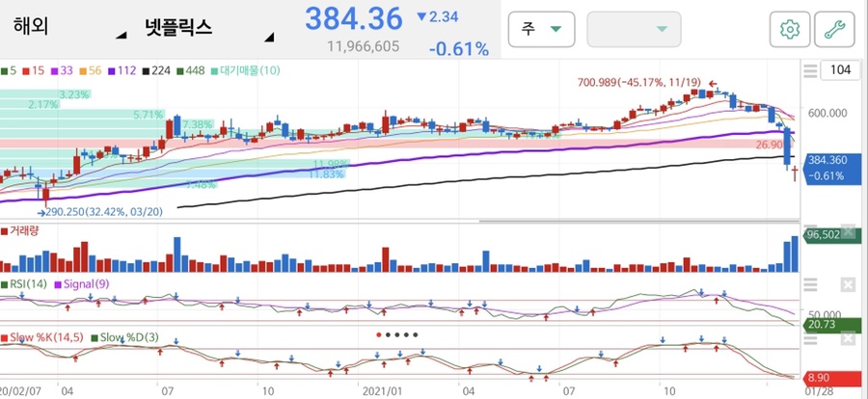Click the -0.61% change value

click(x=459, y=49)
